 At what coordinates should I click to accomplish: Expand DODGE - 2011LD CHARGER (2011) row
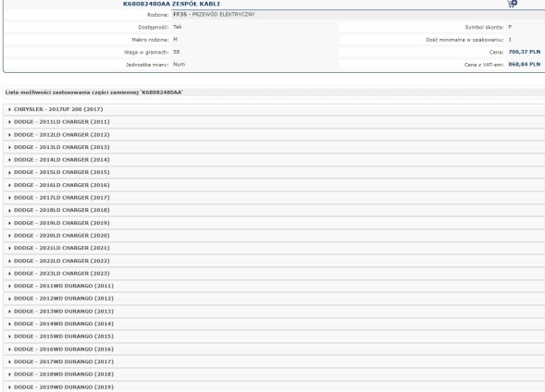274,122
